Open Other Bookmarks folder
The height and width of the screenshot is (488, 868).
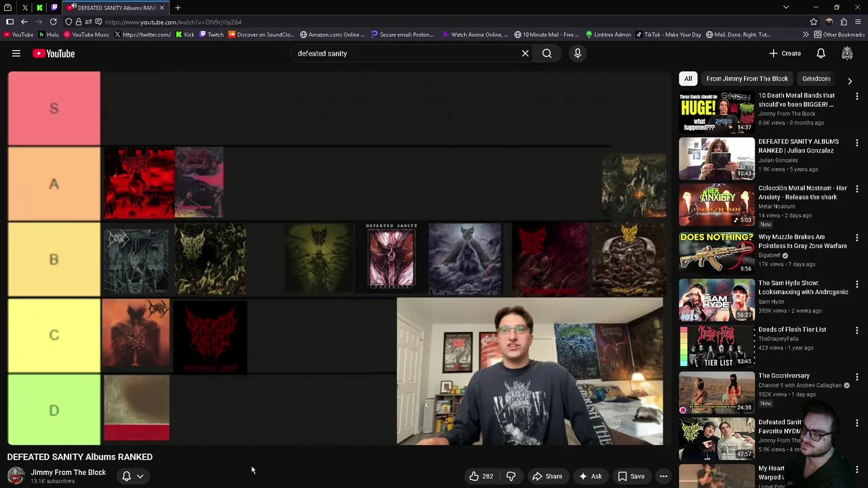tap(839, 35)
